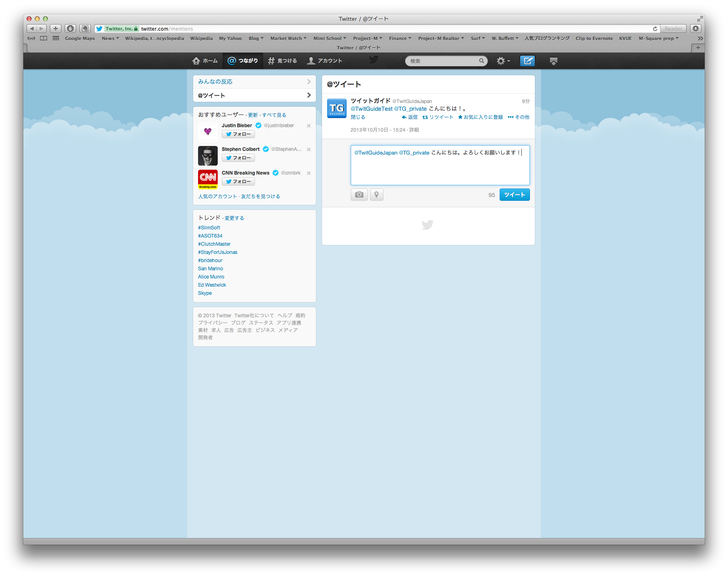Screen dimensions: 728x577
Task: Click ヘルプ footer link
Action: (x=285, y=316)
